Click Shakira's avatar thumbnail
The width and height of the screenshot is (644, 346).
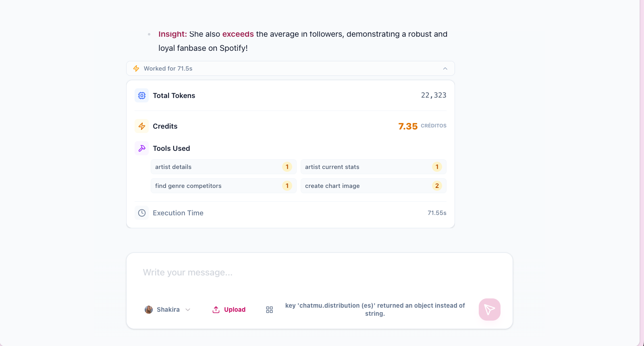pos(148,309)
